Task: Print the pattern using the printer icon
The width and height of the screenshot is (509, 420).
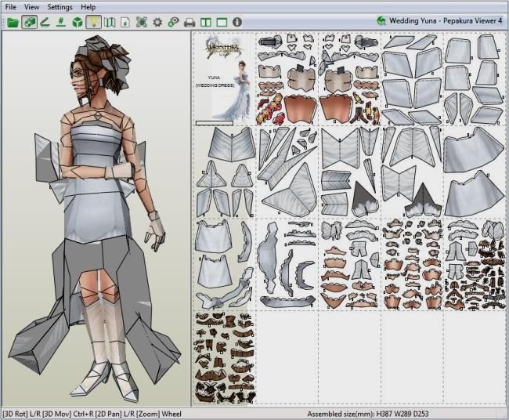Action: tap(190, 23)
